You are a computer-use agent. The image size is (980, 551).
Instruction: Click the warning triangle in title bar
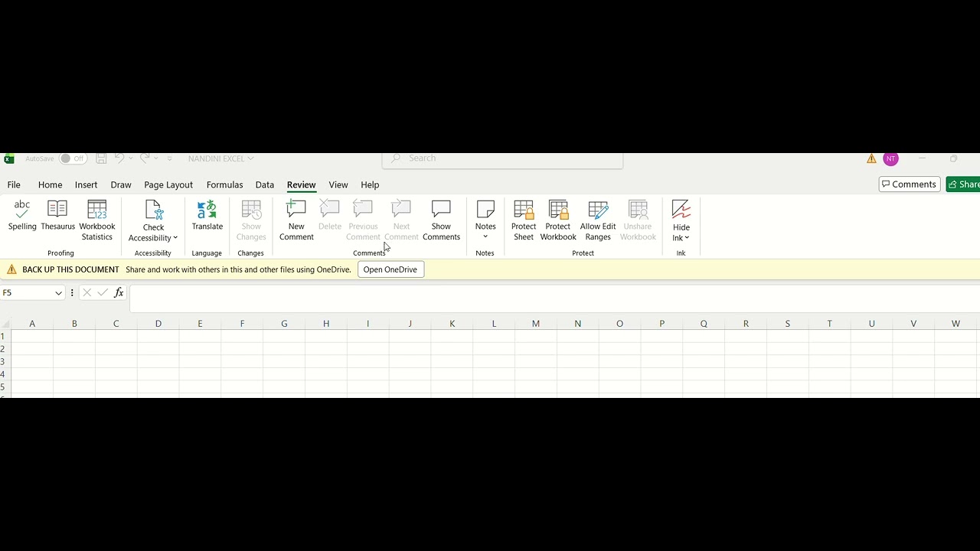coord(871,158)
